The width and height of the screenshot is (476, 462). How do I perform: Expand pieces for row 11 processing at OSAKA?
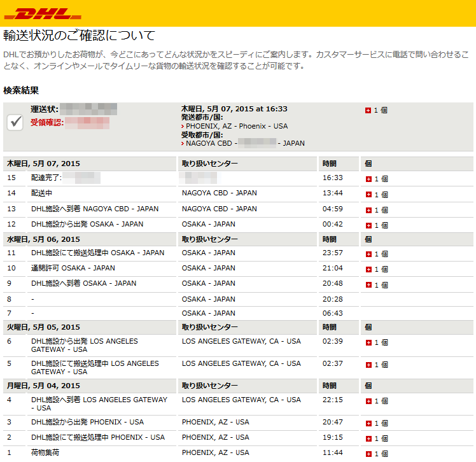coord(368,254)
